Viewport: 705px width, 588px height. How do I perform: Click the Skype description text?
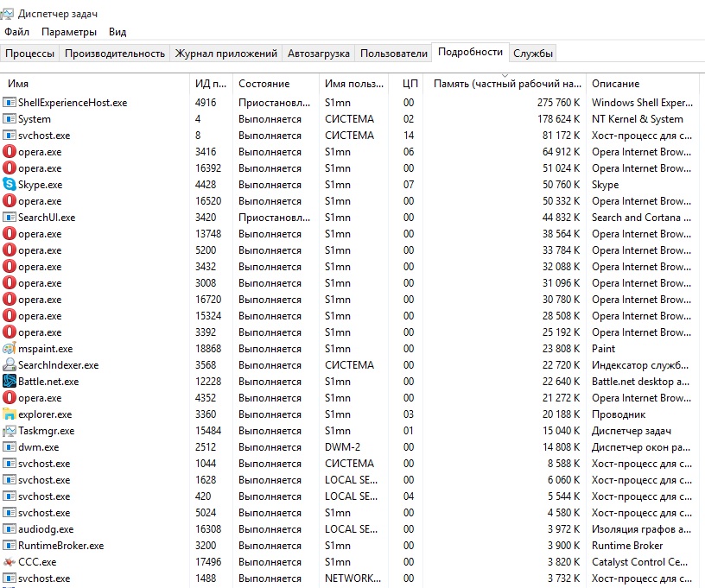pyautogui.click(x=605, y=185)
